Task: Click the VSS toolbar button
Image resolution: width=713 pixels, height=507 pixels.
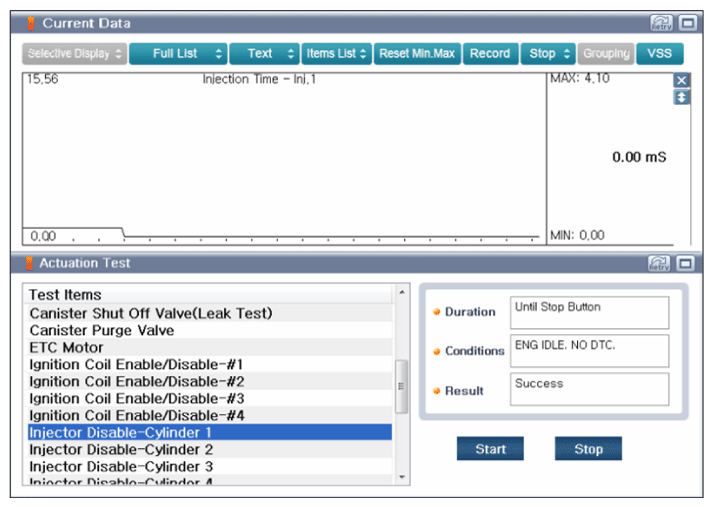Action: click(660, 54)
